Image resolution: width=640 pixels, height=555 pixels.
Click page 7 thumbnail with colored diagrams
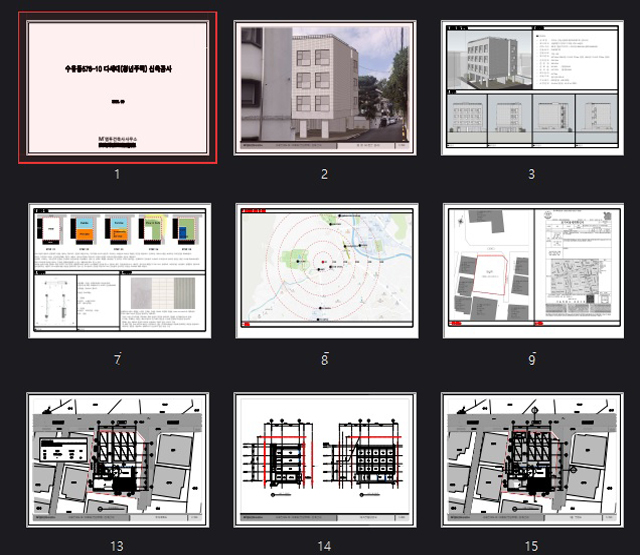117,271
